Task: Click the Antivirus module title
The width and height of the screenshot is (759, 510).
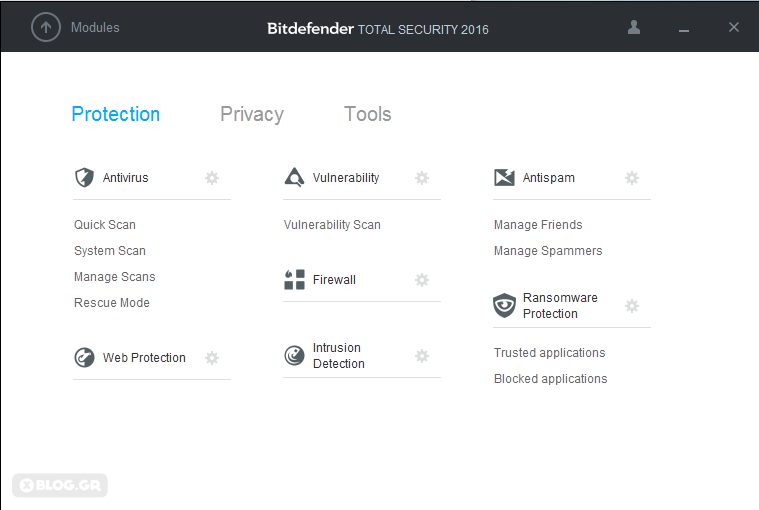Action: pyautogui.click(x=125, y=178)
